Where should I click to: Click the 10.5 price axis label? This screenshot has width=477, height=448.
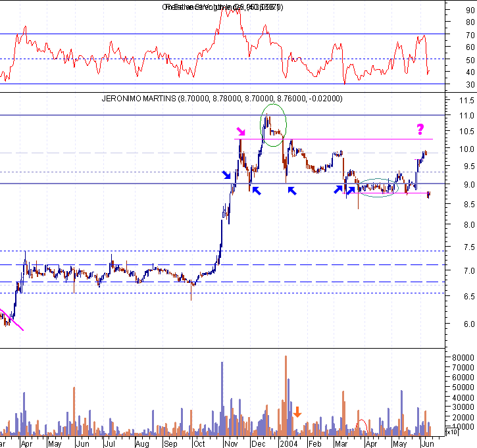click(x=466, y=132)
